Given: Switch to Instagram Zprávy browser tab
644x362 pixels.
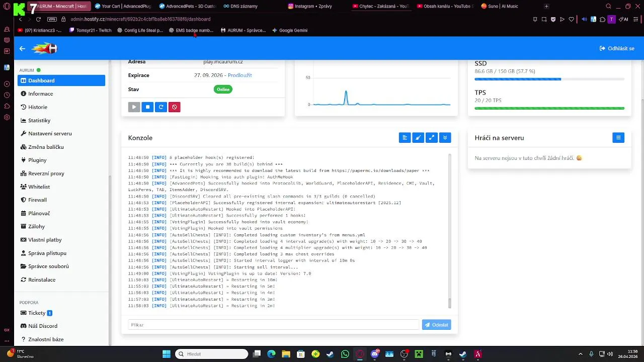Looking at the screenshot, I should 316,6.
